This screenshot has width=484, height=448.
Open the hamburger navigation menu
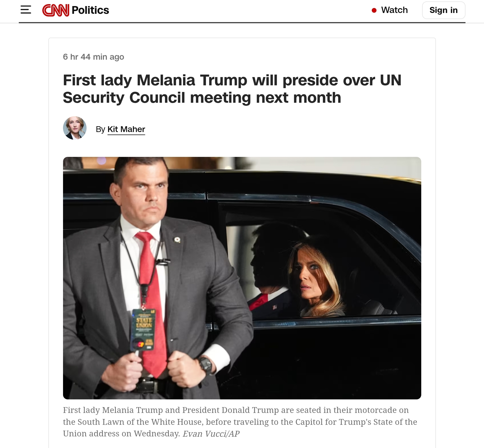(x=26, y=10)
